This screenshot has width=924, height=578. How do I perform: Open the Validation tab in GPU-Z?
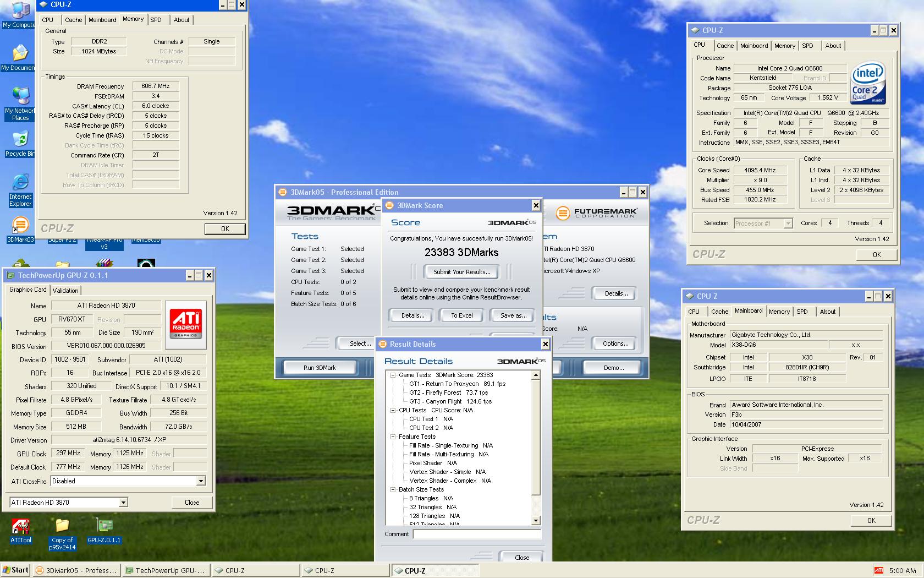pyautogui.click(x=65, y=290)
